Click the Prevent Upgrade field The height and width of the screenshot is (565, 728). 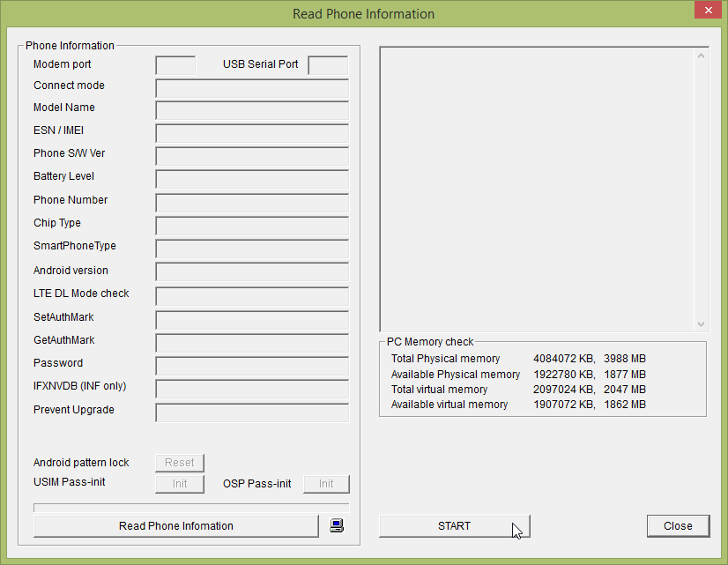click(252, 413)
